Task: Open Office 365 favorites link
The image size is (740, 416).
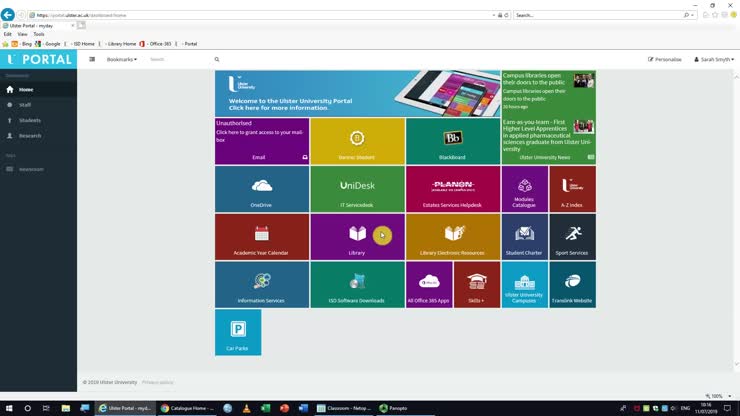Action: (x=155, y=43)
